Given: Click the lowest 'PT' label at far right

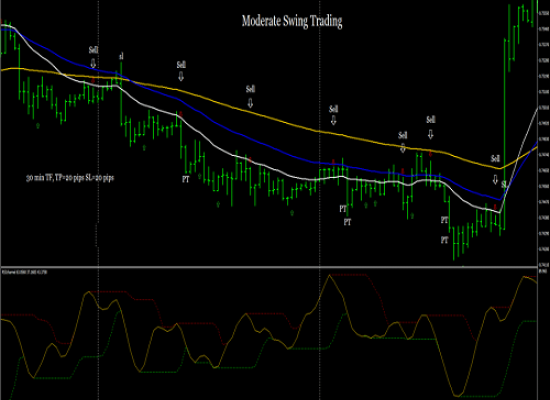Looking at the screenshot, I should click(x=444, y=240).
